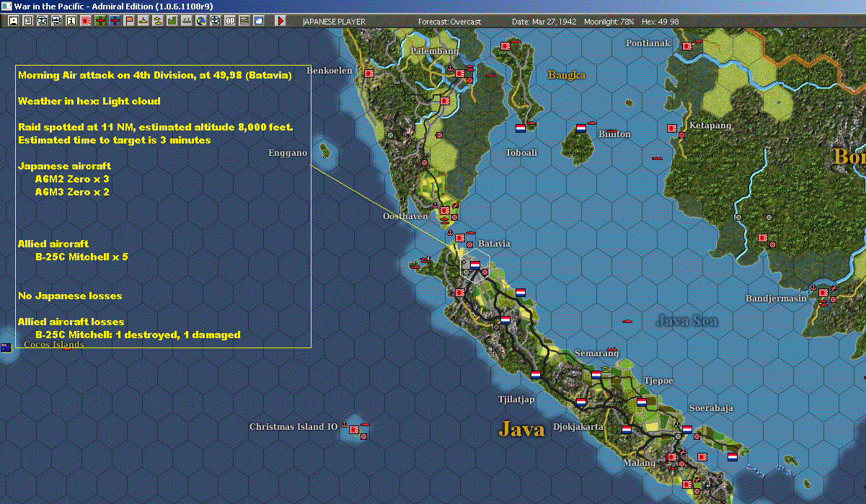Open the document list icon in toolbar
This screenshot has width=866, height=504.
[28, 21]
